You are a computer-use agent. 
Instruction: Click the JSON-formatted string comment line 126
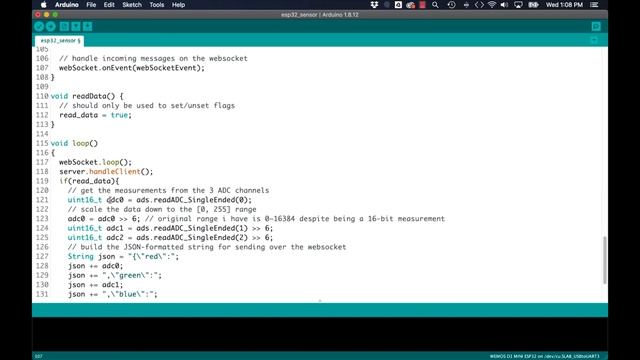207,247
